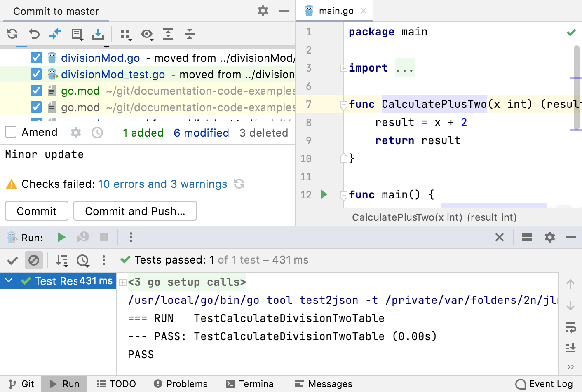Click the Commit and Push button
582x392 pixels.
point(135,211)
